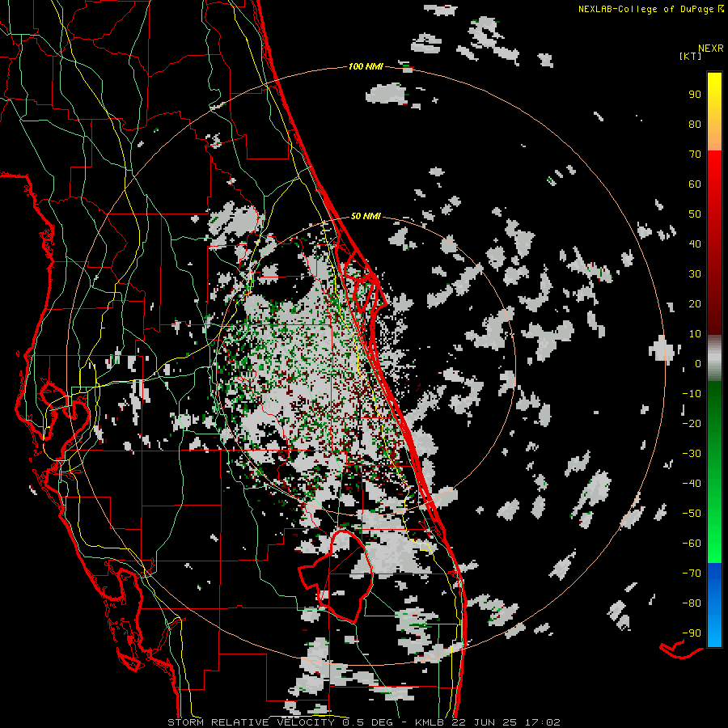Screen dimensions: 728x728
Task: Click the [KT] units label
Action: click(x=691, y=56)
